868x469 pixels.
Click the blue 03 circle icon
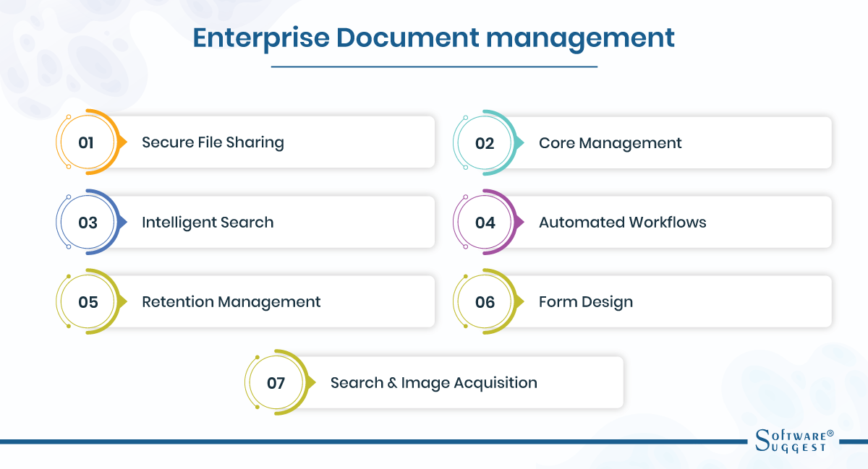87,222
